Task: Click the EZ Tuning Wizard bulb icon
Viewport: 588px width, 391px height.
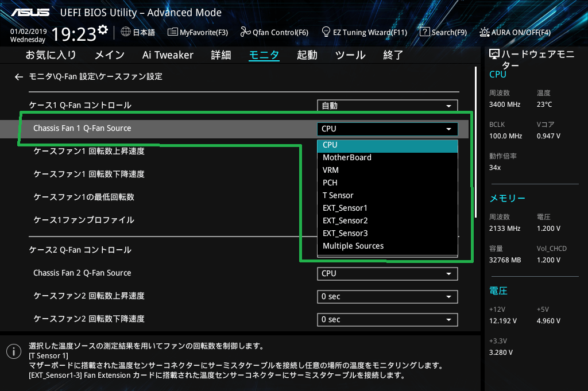Action: click(x=326, y=32)
